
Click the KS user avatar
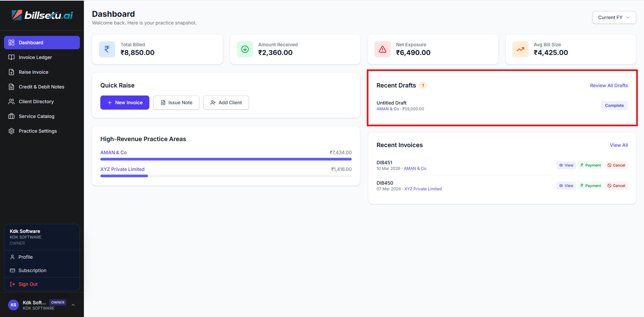point(13,305)
